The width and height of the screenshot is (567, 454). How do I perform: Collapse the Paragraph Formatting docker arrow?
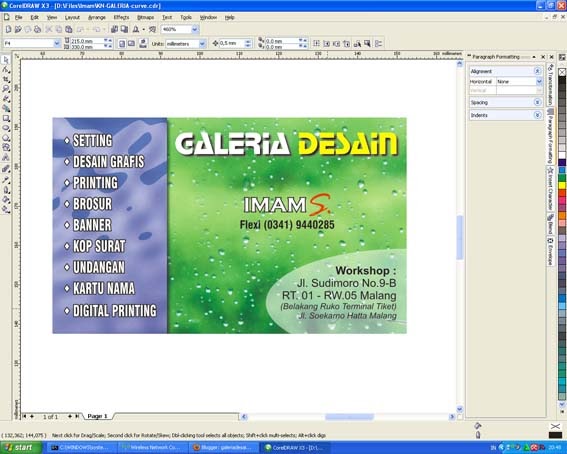pos(534,57)
